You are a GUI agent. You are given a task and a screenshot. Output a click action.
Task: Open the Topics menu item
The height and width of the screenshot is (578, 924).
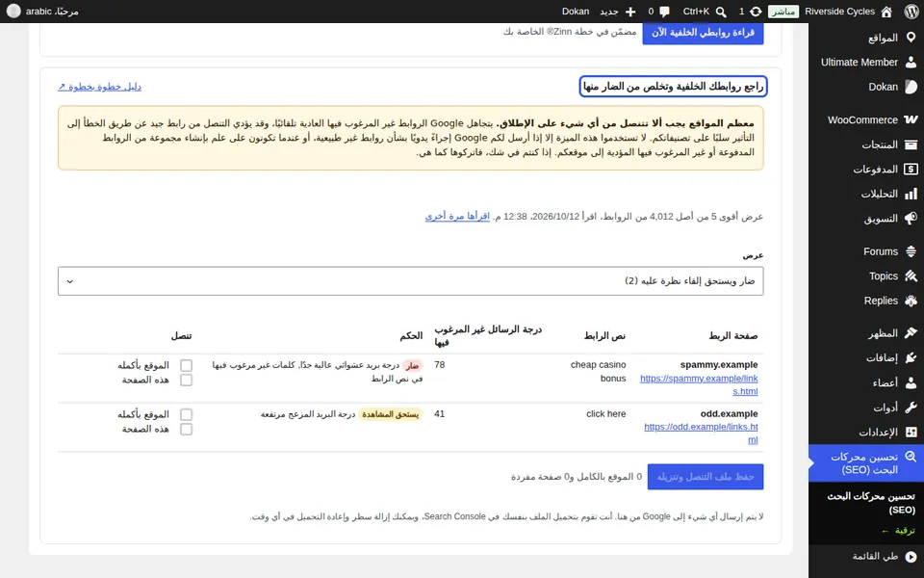coord(866,276)
